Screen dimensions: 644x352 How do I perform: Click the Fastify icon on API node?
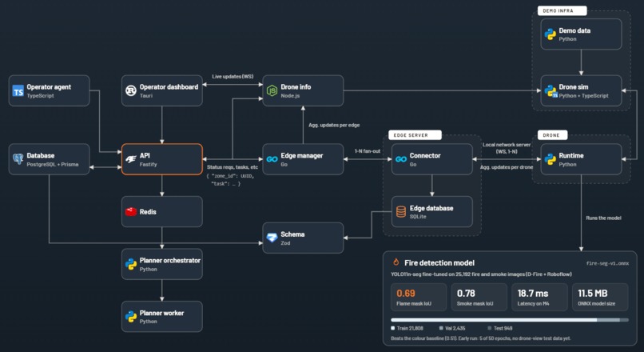[x=131, y=159]
